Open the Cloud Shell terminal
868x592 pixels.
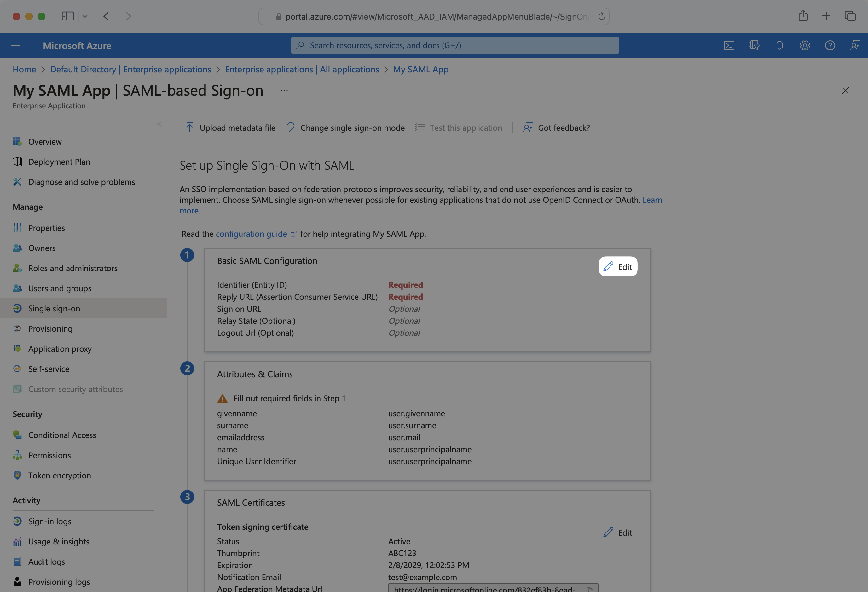tap(729, 45)
